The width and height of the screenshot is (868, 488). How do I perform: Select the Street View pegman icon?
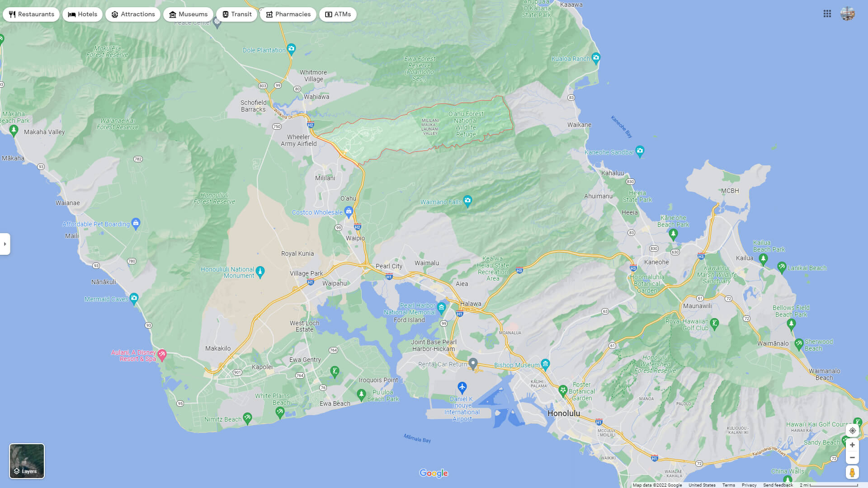(852, 473)
